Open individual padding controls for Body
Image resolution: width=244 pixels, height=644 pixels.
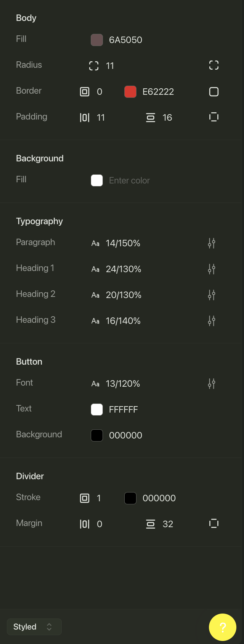(213, 117)
